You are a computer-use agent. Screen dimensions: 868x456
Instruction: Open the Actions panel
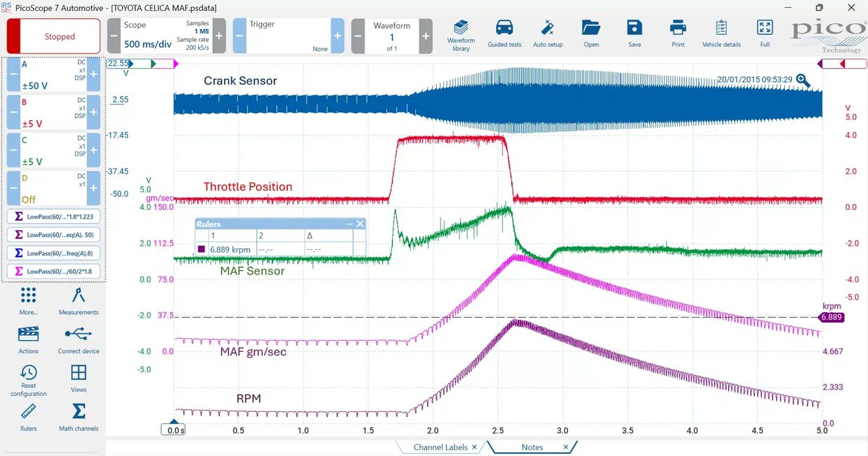(x=28, y=339)
